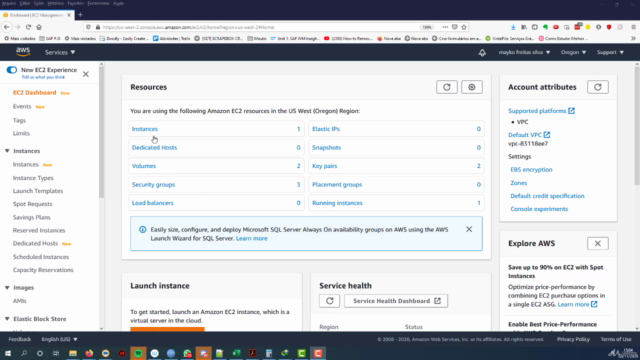Select EC2 Dashboard in sidebar
Viewport: 640px width, 360px height.
point(34,93)
